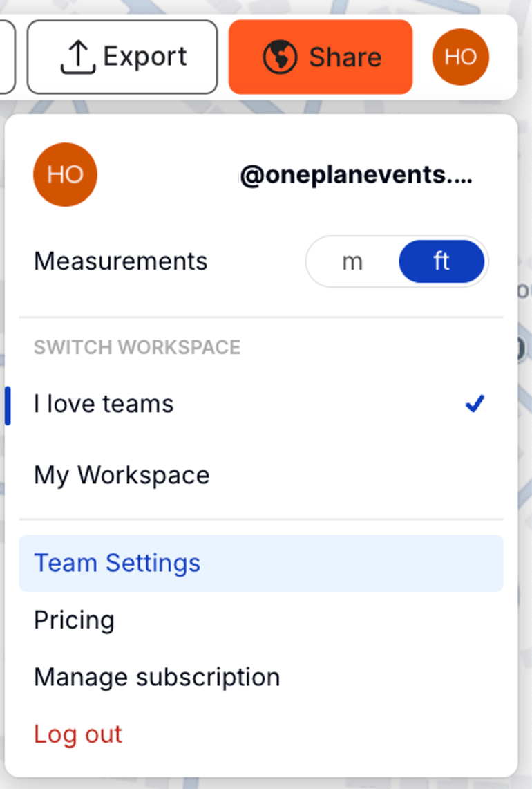Click the Export button frame
Viewport: 532px width, 789px height.
[x=122, y=57]
